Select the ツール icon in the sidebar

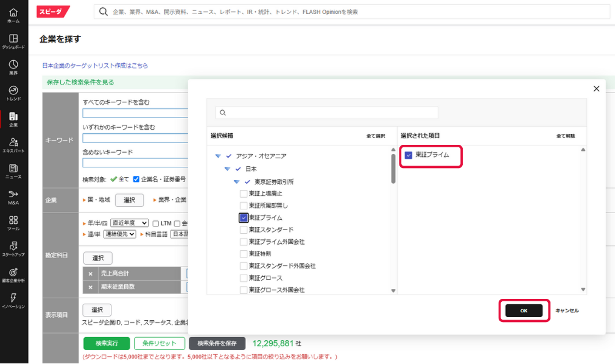pyautogui.click(x=13, y=222)
